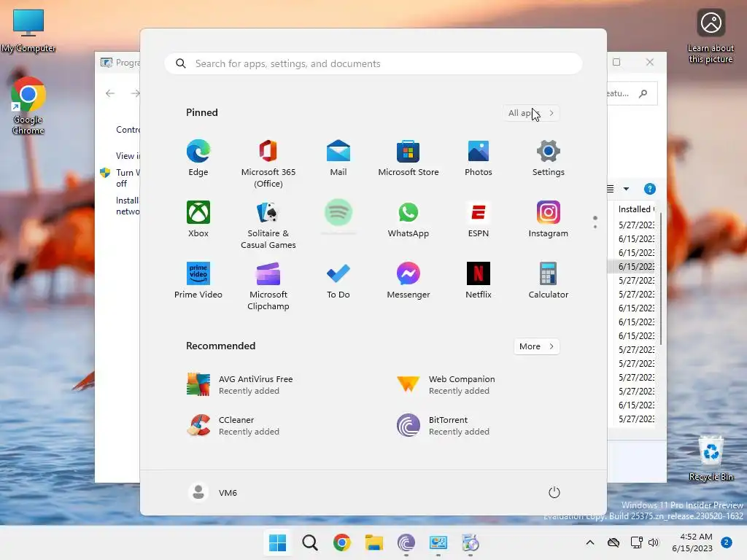Image resolution: width=747 pixels, height=560 pixels.
Task: Open the Google Chrome desktop shortcut
Action: point(28,106)
